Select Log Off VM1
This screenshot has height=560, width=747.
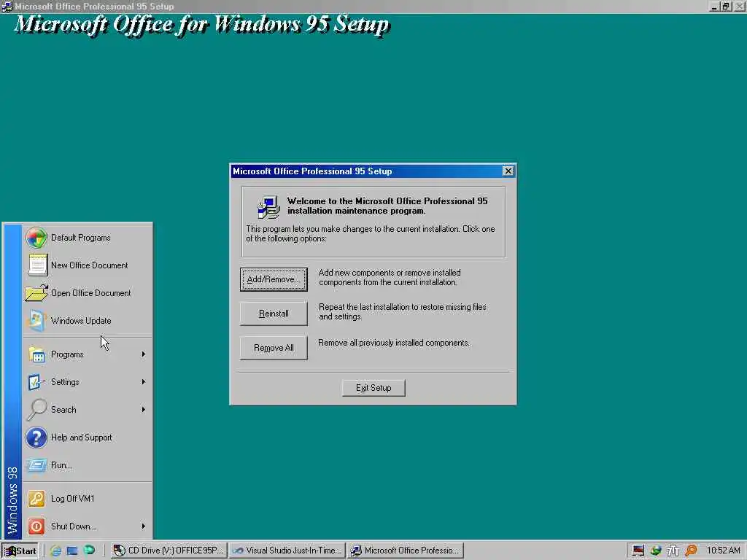(88, 499)
